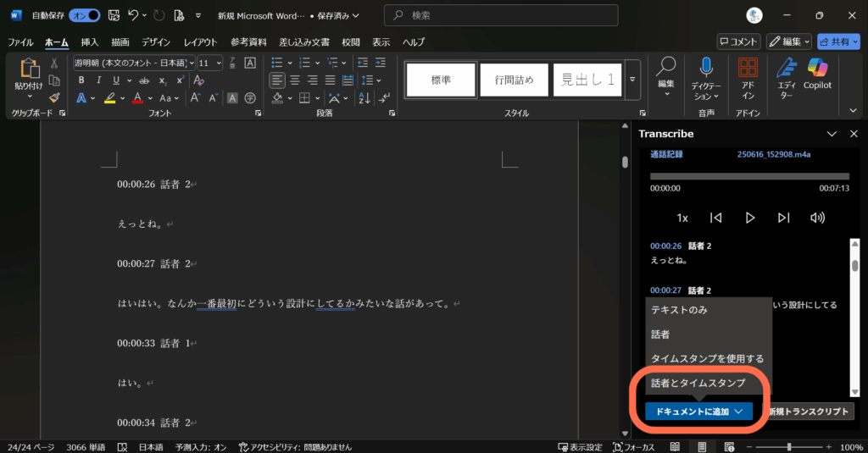Toggle Subscript formatting
This screenshot has width=868, height=453.
(163, 80)
